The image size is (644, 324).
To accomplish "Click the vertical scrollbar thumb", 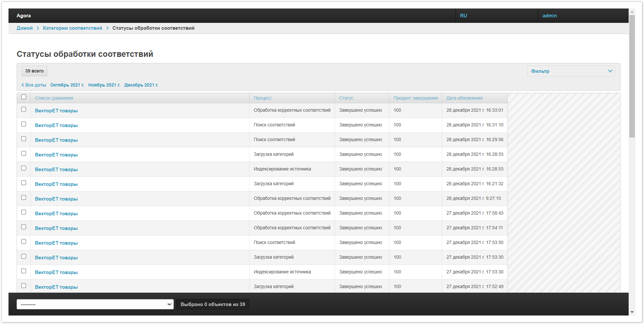I will coord(632,75).
